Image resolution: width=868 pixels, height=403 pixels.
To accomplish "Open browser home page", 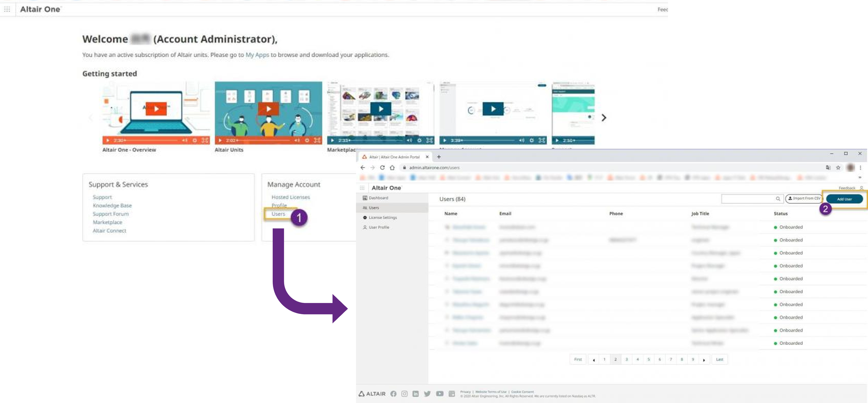I will click(x=392, y=167).
